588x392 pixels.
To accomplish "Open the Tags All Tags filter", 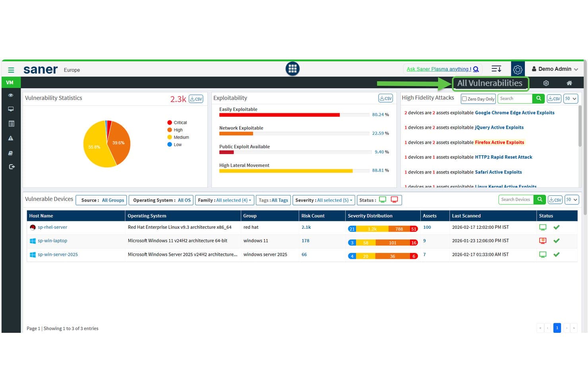I will [273, 200].
